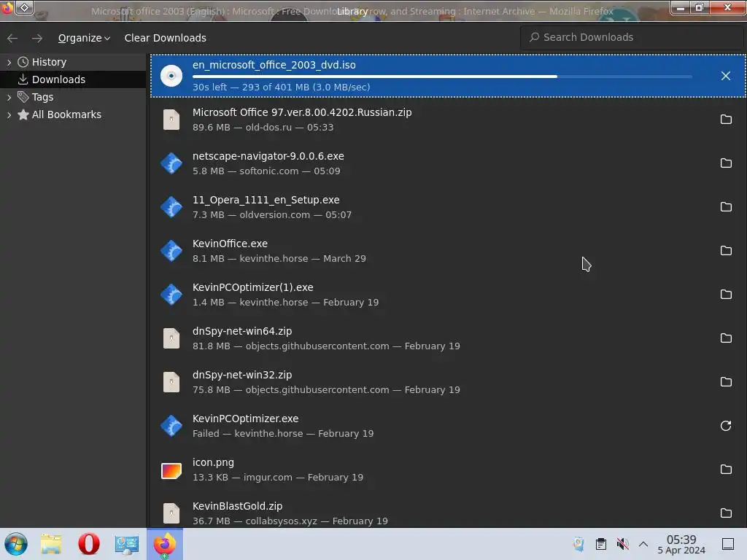747x560 pixels.
Task: Click the zip icon beside dnSpy-net-win64.zip
Action: [x=171, y=338]
